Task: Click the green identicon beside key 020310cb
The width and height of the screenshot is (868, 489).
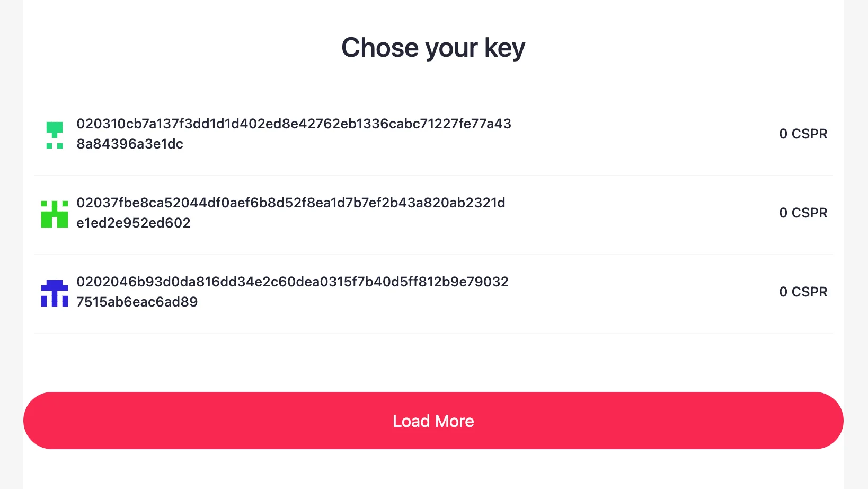Action: point(55,134)
